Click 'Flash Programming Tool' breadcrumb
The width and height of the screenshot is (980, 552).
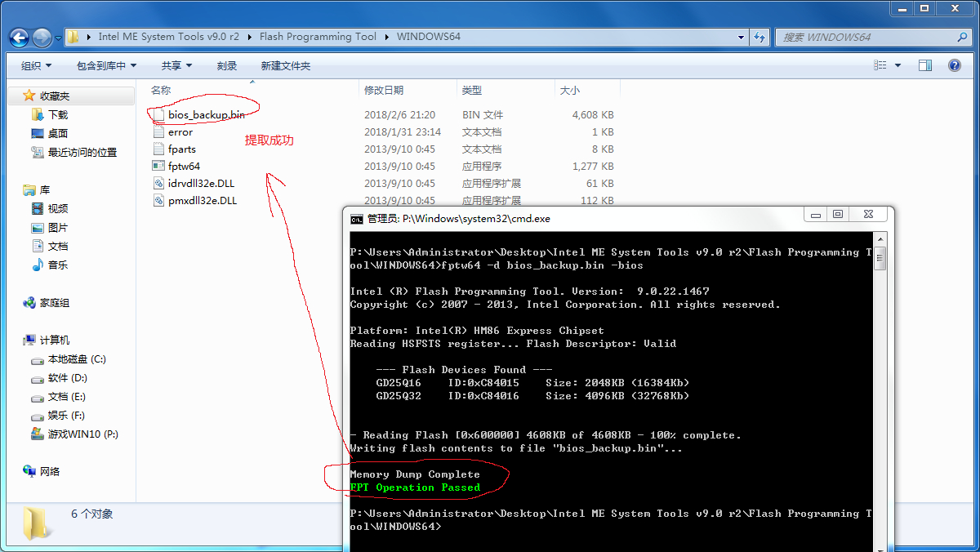[318, 37]
